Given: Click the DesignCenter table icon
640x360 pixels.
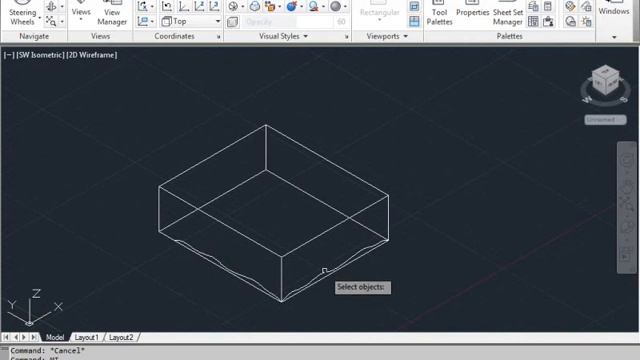Looking at the screenshot, I should click(x=533, y=21).
